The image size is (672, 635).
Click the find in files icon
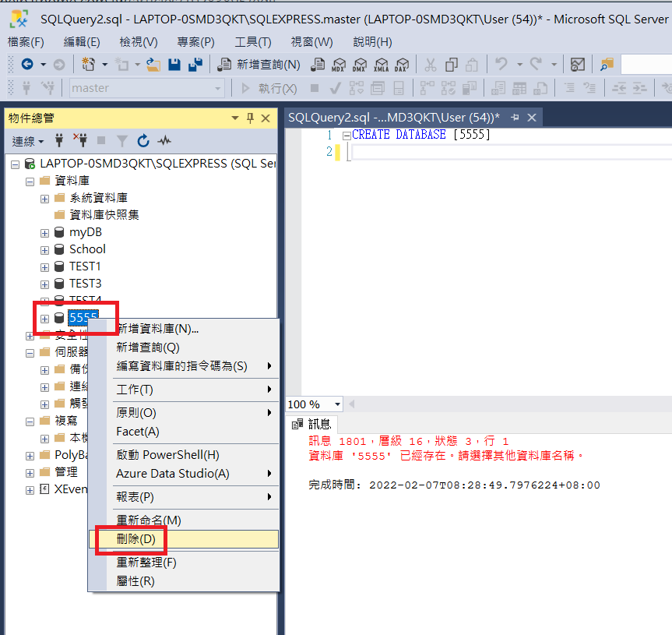pyautogui.click(x=607, y=65)
